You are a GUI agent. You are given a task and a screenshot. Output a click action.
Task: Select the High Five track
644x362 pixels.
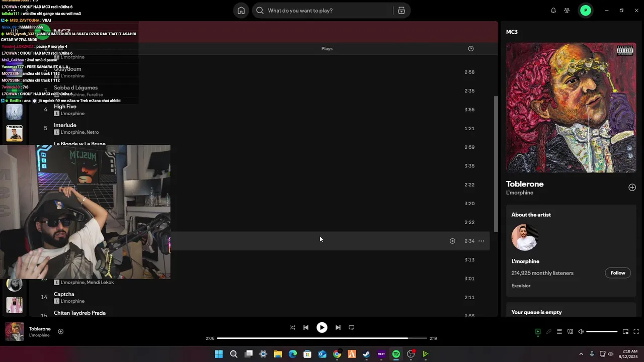click(x=65, y=107)
